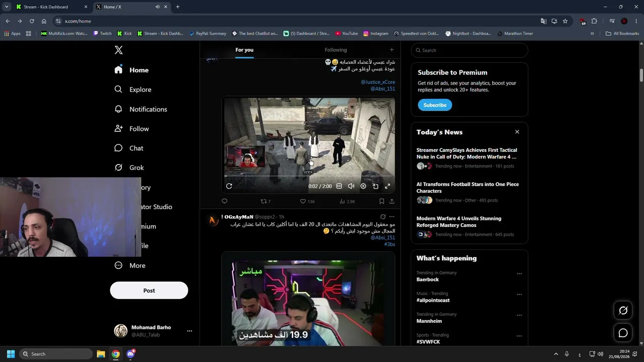The width and height of the screenshot is (644, 362).
Task: Open the Baerbock trending topic
Action: [428, 280]
